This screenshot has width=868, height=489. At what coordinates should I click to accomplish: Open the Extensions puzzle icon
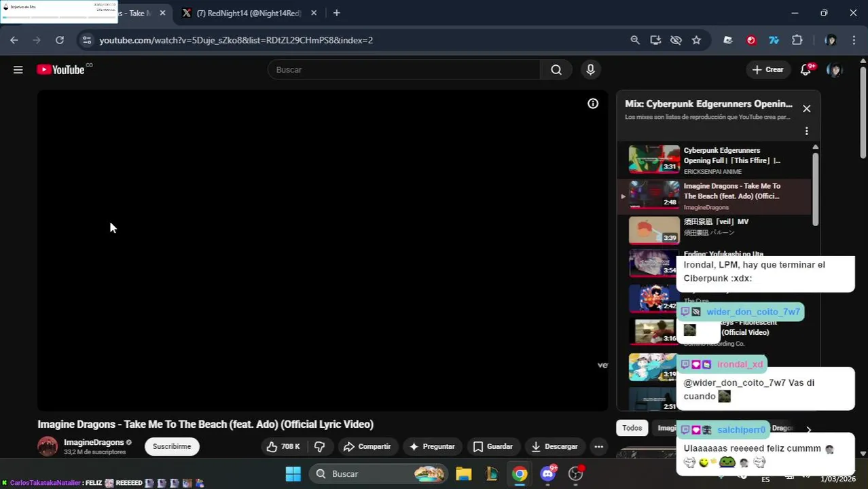pyautogui.click(x=797, y=40)
